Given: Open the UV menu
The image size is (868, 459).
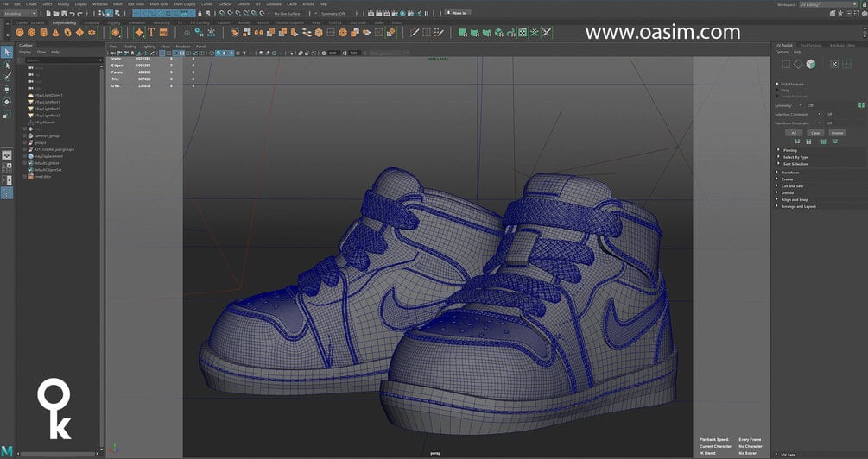Looking at the screenshot, I should click(258, 3).
